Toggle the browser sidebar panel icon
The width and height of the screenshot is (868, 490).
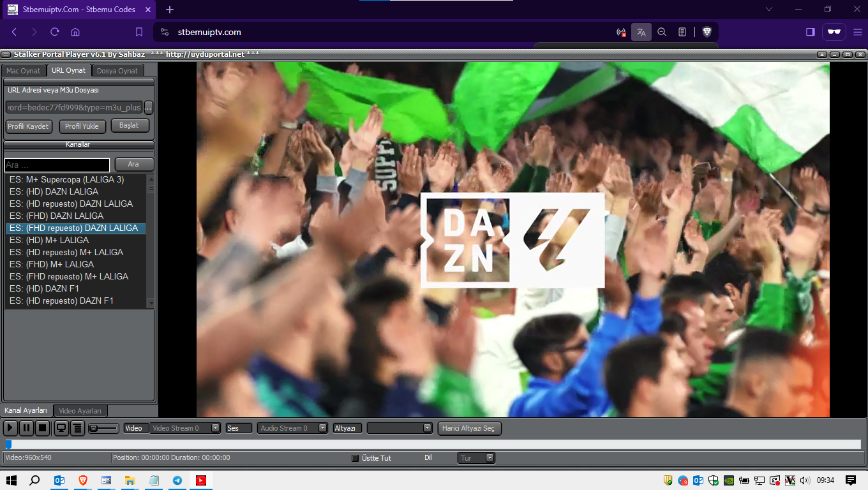pos(811,32)
